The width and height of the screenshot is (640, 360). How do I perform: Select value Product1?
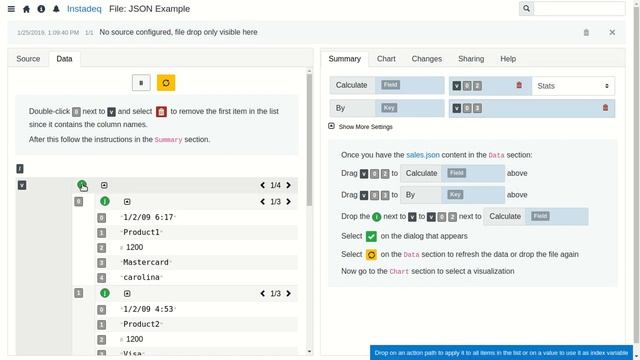(141, 232)
